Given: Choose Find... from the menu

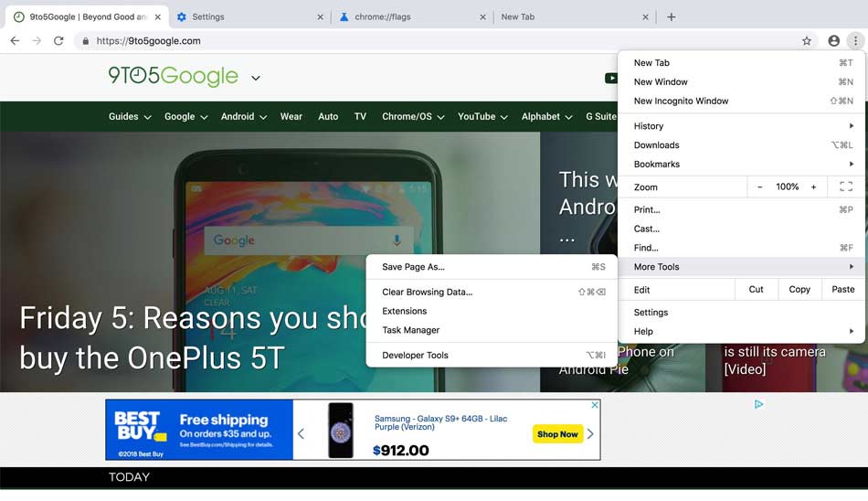Looking at the screenshot, I should (x=741, y=248).
